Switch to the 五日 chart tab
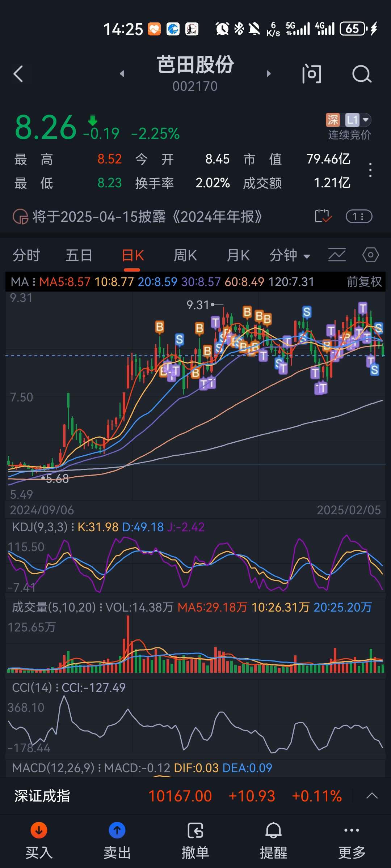391x868 pixels. click(79, 255)
